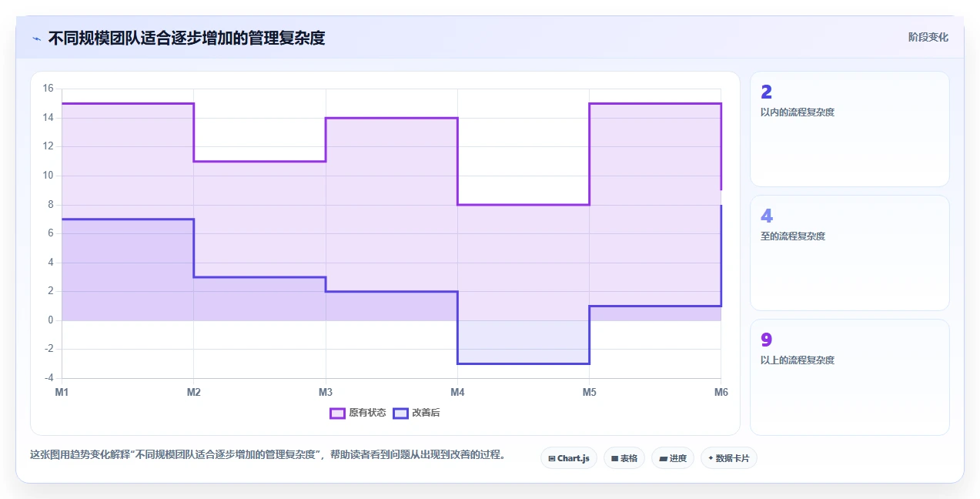Click the 16 y-axis value
980x499 pixels.
click(x=48, y=89)
